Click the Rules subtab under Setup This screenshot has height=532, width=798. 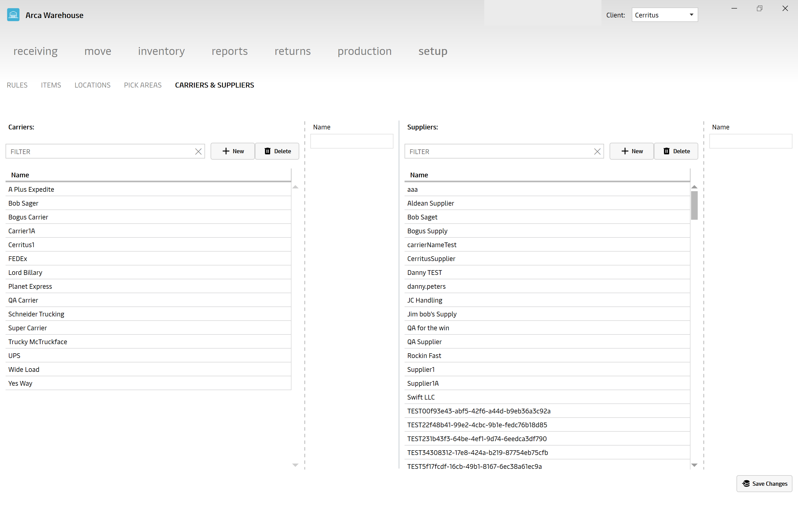click(17, 84)
